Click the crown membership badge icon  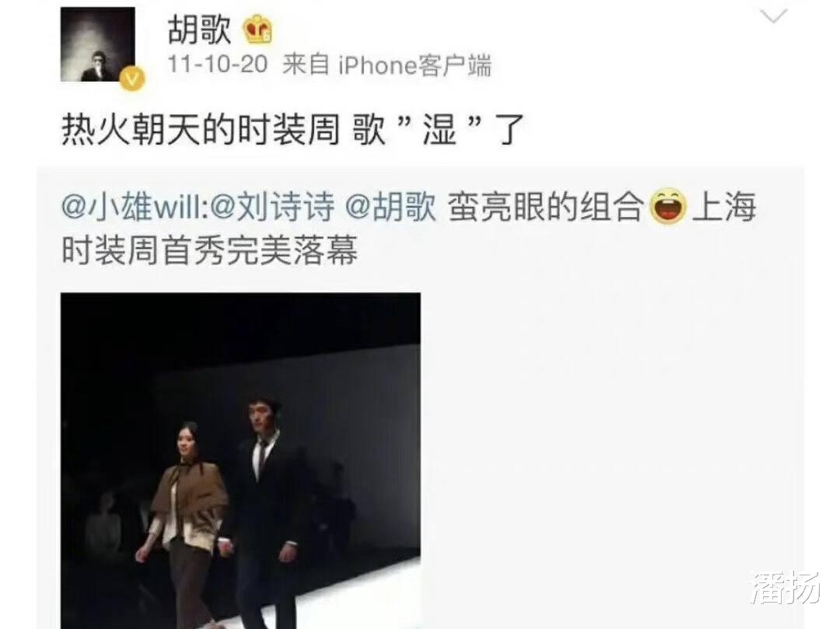[258, 30]
